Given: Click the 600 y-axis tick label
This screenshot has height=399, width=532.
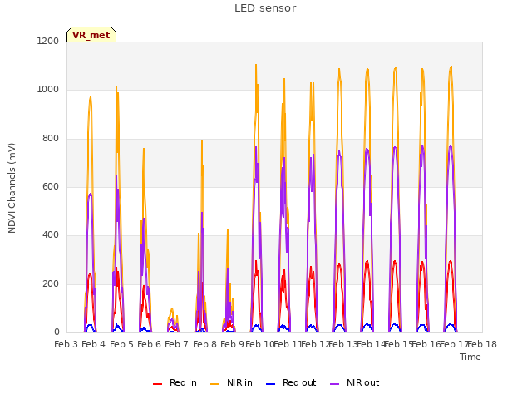Looking at the screenshot, I should (51, 186).
